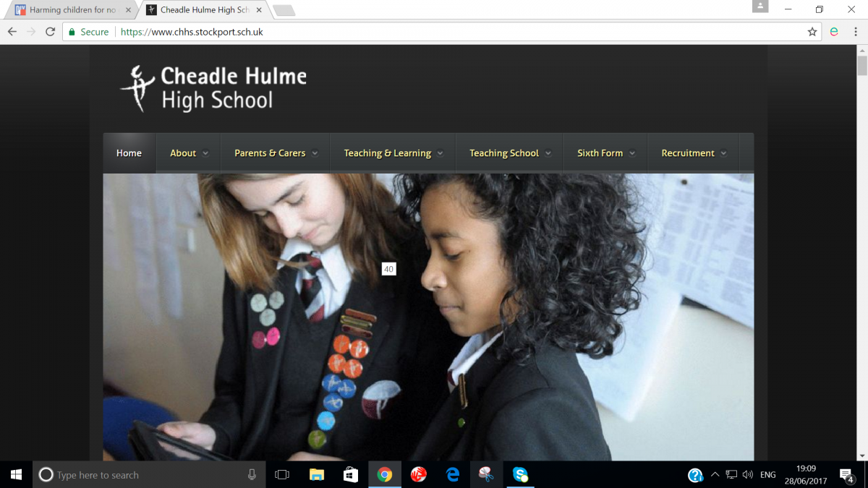
Task: Click the Cheadle Hulme High School logo
Action: pos(213,88)
